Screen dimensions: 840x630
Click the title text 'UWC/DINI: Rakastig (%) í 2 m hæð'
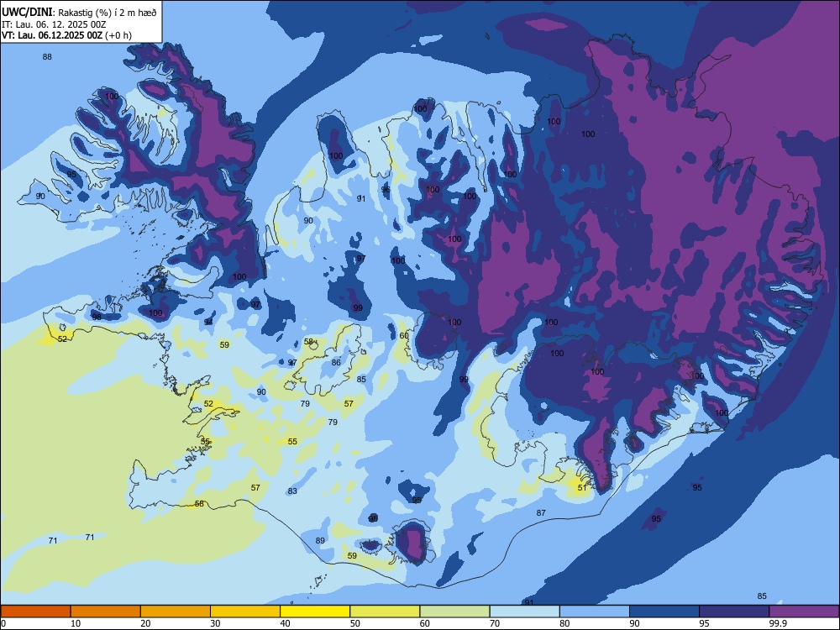click(x=79, y=13)
